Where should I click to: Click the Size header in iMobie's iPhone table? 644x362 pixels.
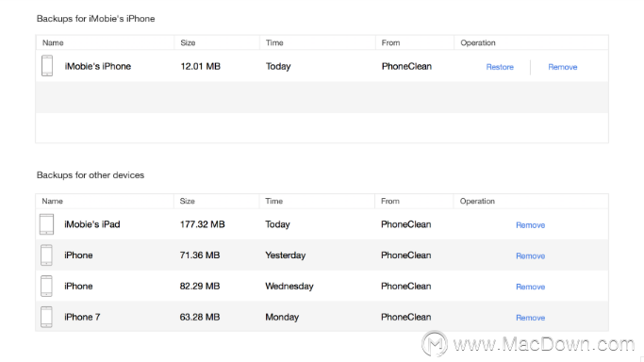pos(188,42)
